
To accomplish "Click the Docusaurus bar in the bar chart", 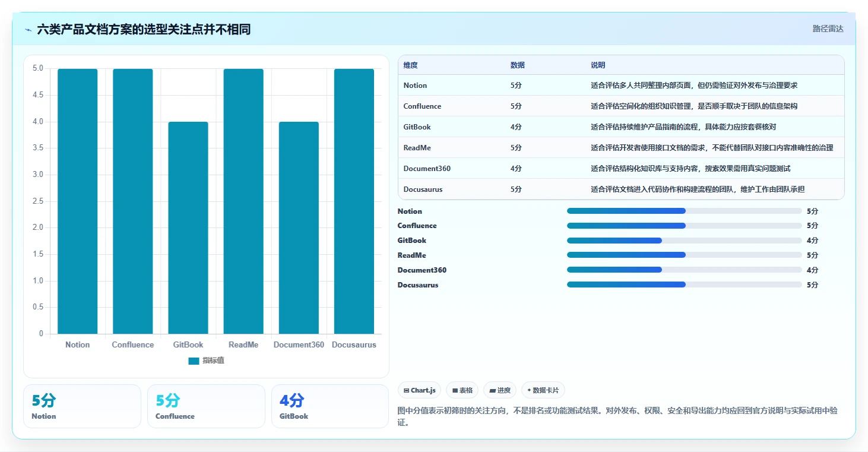I will tap(354, 201).
